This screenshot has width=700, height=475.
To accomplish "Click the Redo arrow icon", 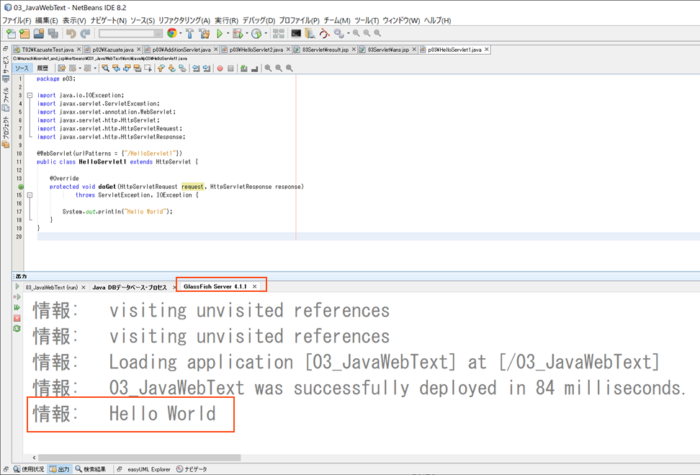I will 85,33.
